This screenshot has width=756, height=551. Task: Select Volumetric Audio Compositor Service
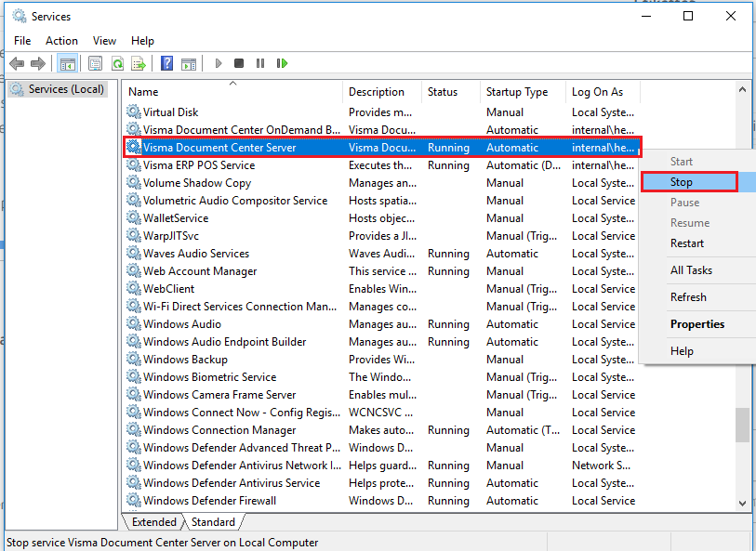pos(382,201)
